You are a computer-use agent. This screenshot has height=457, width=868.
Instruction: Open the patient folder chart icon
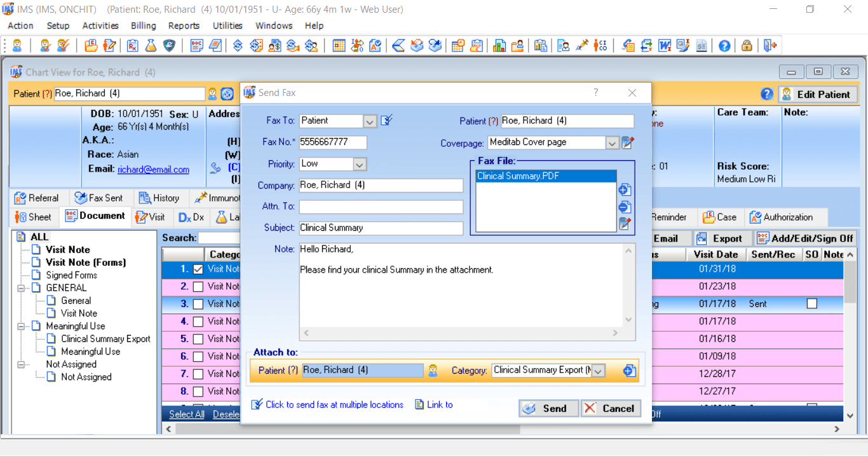(92, 46)
